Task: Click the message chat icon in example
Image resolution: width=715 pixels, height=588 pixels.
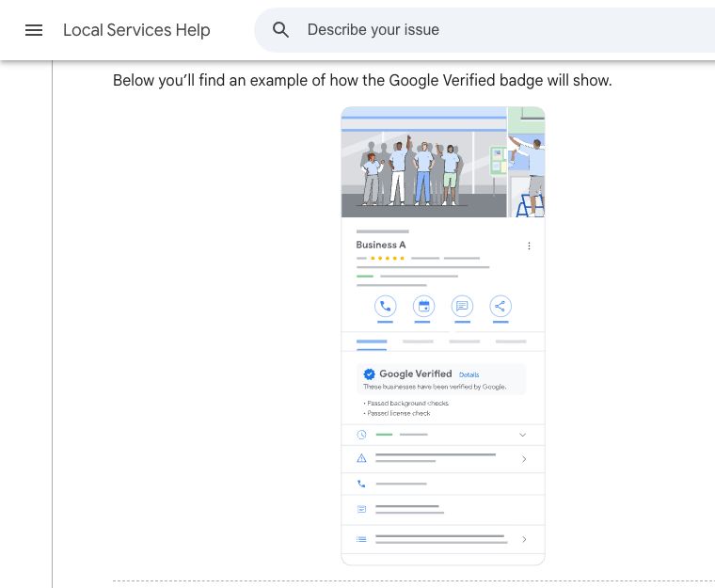Action: pos(462,306)
